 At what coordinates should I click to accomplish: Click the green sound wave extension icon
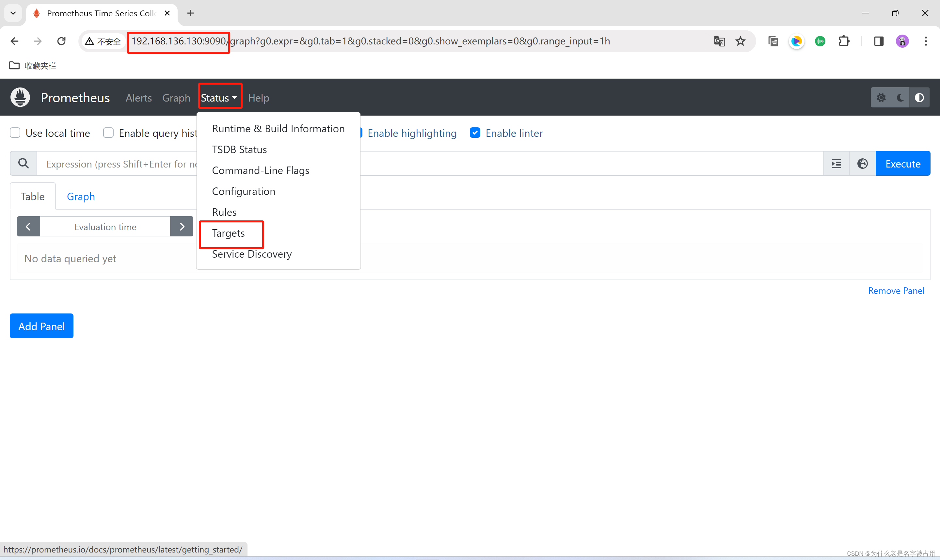click(820, 41)
